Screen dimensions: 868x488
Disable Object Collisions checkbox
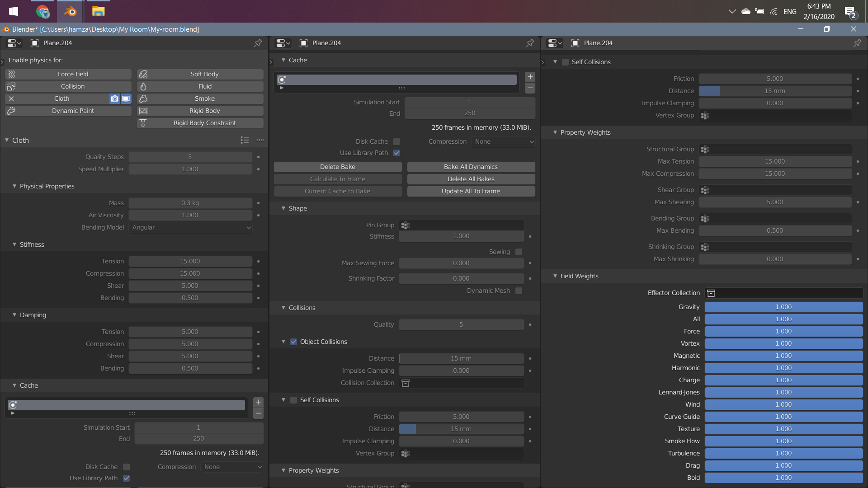[x=293, y=342]
